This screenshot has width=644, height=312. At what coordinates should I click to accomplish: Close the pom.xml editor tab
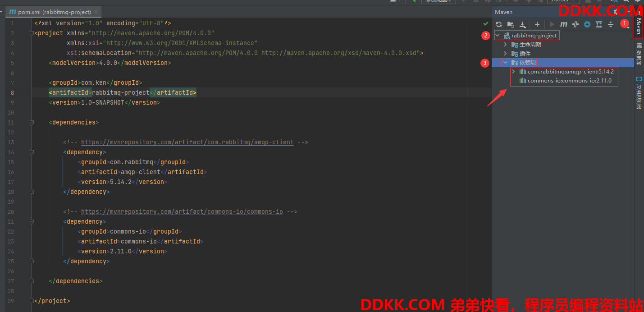pos(97,12)
